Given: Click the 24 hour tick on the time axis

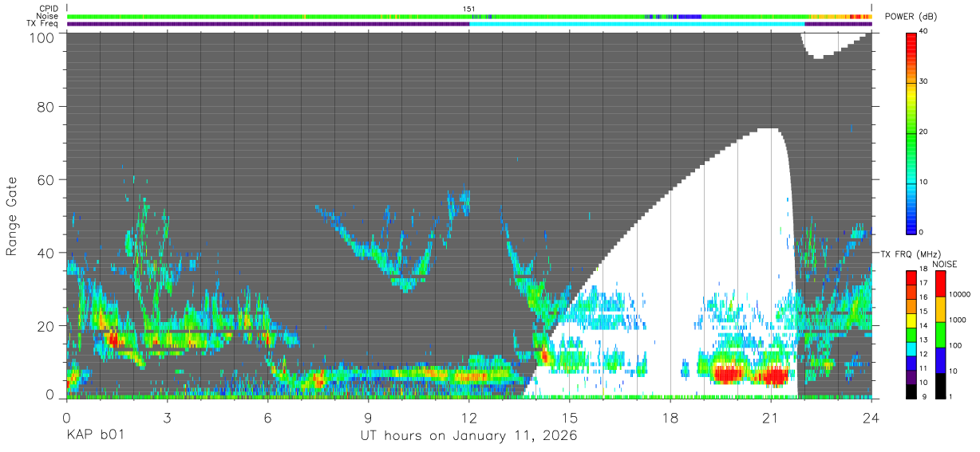Looking at the screenshot, I should click(x=871, y=418).
